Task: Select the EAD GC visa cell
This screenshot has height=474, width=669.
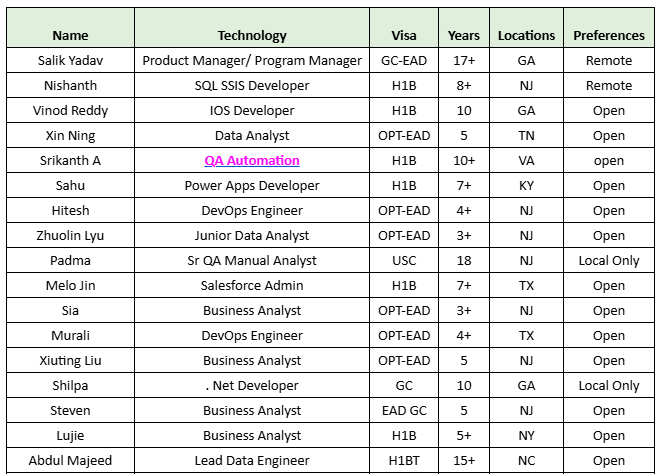Action: (x=404, y=410)
